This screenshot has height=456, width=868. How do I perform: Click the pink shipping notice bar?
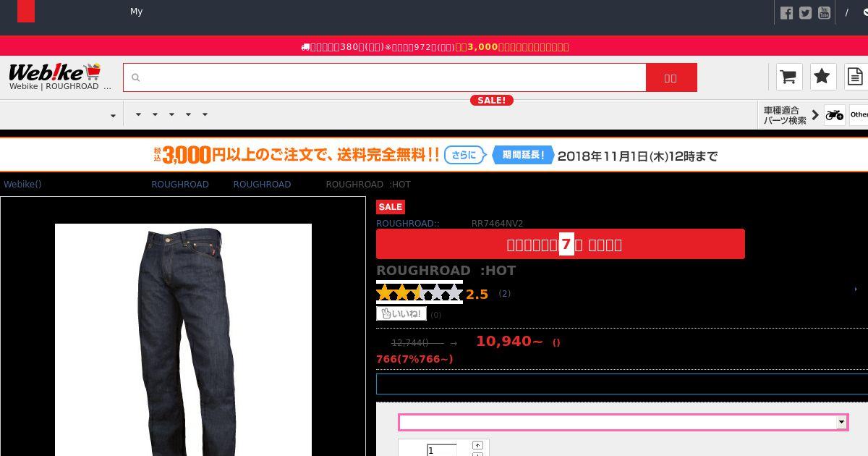tap(434, 46)
